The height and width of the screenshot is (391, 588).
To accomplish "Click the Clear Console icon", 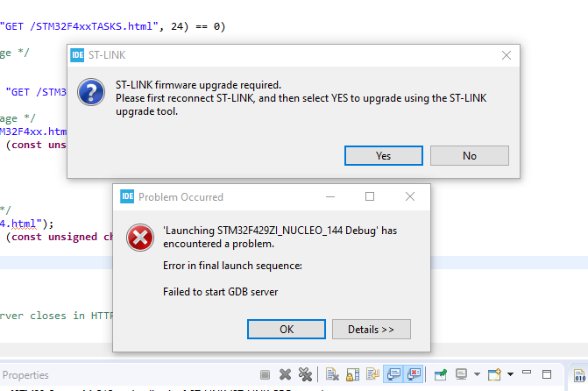I will click(332, 374).
